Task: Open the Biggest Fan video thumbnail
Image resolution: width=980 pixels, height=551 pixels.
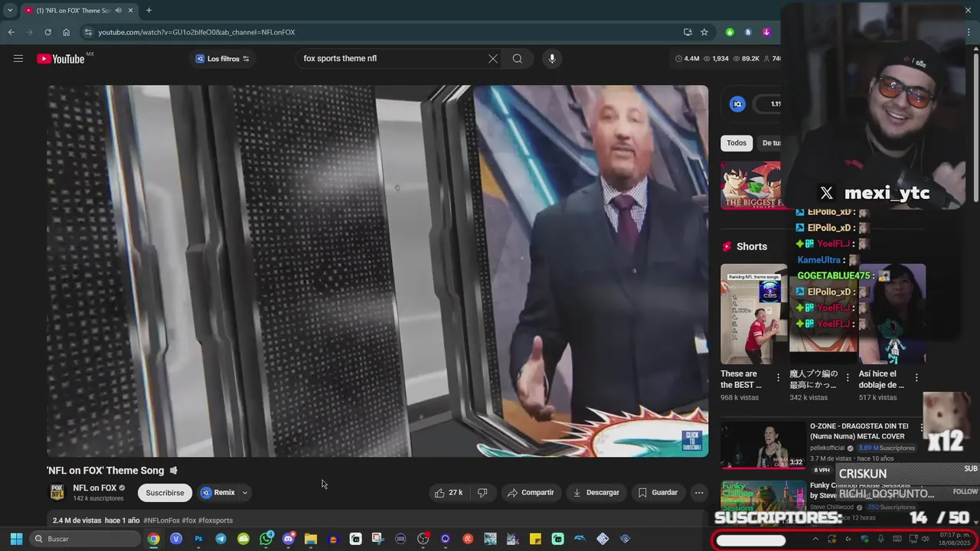Action: tap(751, 185)
